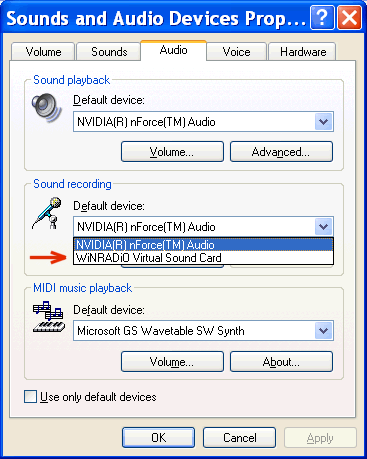367x459 pixels.
Task: Confirm with the OK button
Action: [x=158, y=438]
